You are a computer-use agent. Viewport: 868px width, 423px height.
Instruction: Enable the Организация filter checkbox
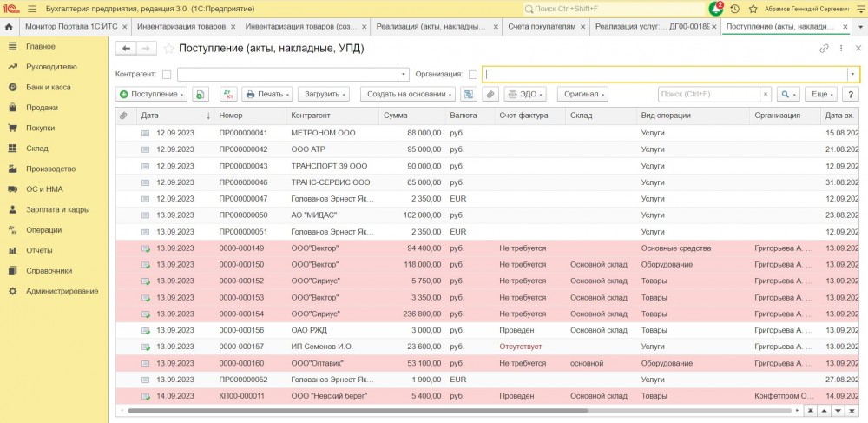pos(473,75)
